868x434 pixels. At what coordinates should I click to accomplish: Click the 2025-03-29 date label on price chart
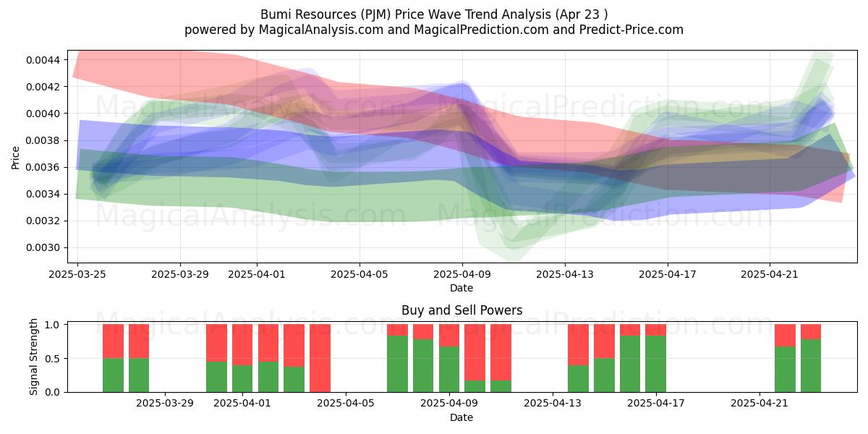(180, 274)
